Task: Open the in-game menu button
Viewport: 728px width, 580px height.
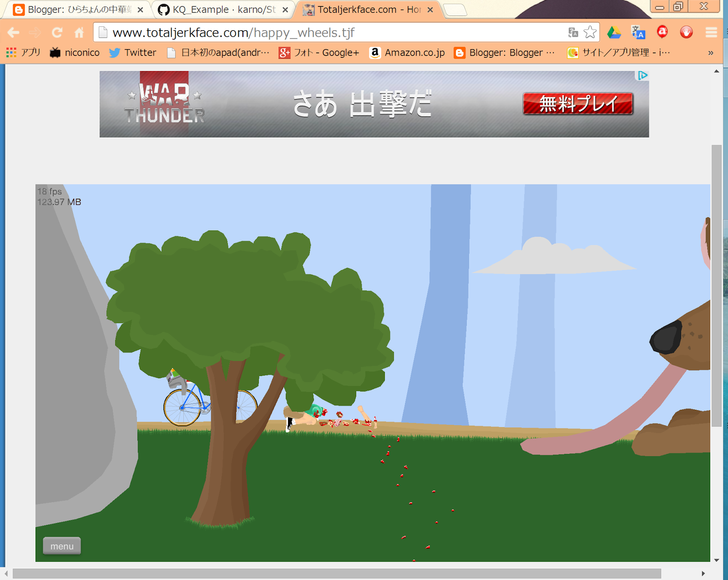Action: point(62,546)
